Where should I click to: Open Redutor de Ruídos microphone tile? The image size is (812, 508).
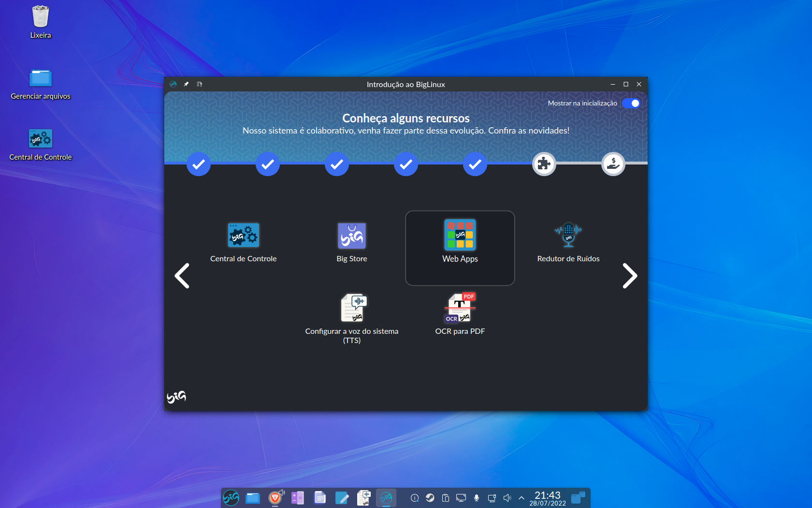[568, 243]
